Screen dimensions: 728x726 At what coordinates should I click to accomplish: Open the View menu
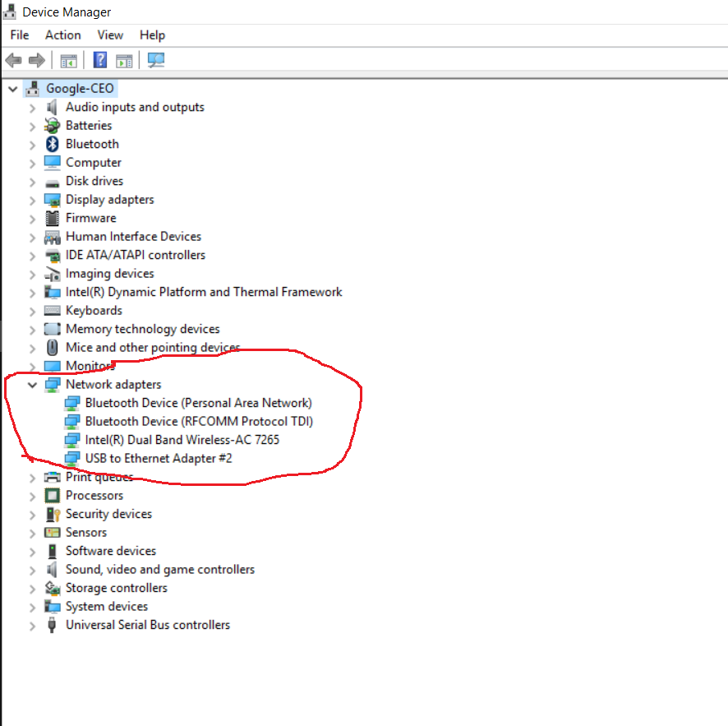click(110, 35)
